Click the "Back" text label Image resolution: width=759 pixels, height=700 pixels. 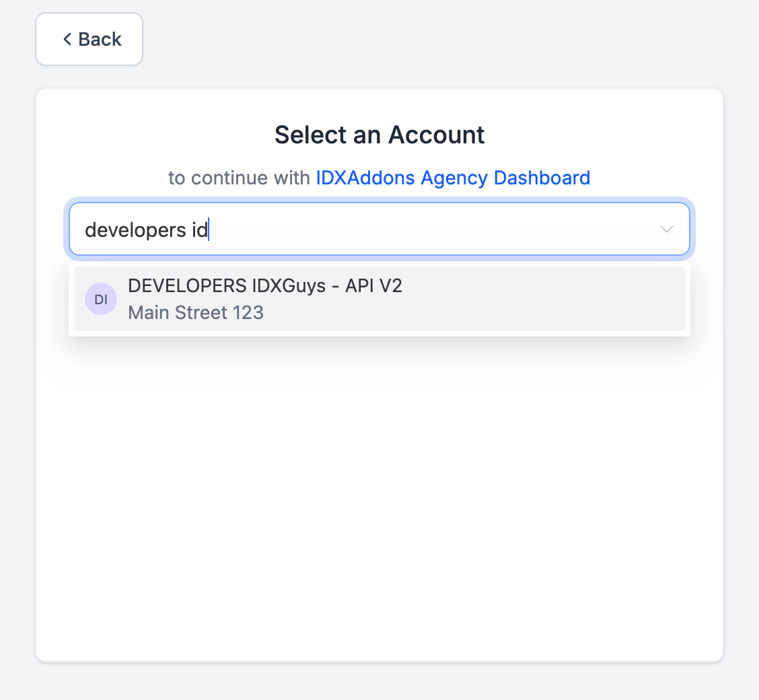(x=100, y=39)
